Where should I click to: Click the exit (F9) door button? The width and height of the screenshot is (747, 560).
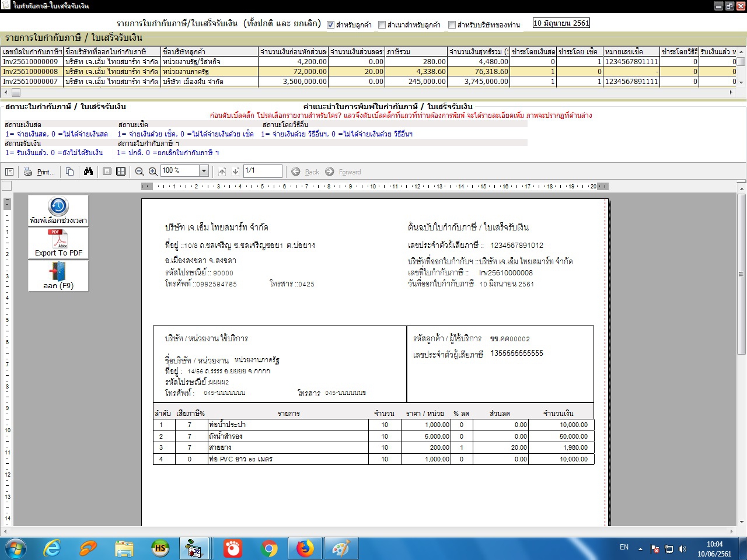[x=58, y=276]
